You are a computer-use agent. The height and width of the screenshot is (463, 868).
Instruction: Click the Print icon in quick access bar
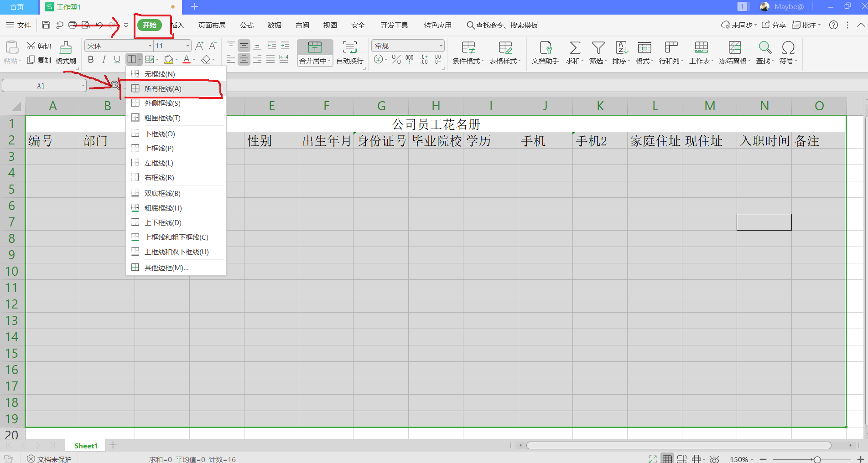click(x=73, y=25)
